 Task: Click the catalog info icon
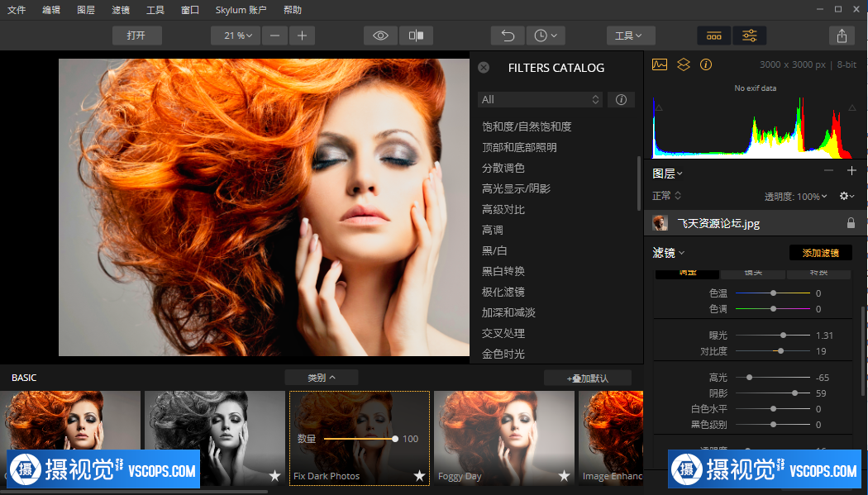[x=621, y=99]
